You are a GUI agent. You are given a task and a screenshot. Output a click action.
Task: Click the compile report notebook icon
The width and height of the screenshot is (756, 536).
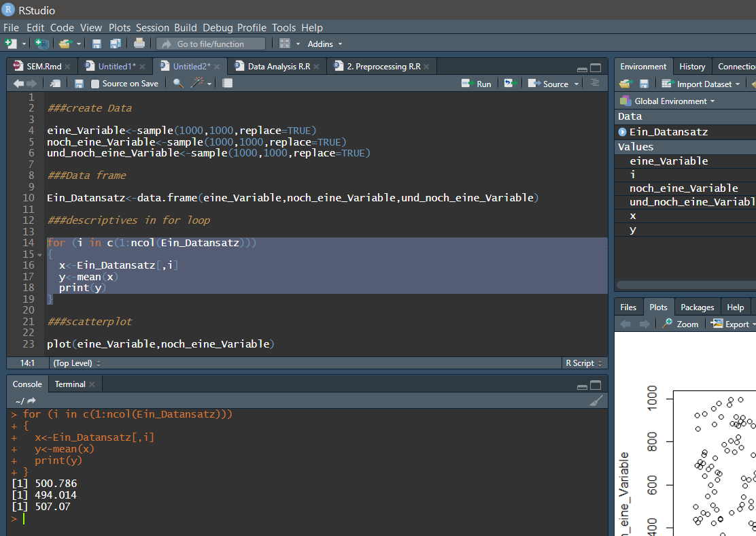point(228,84)
